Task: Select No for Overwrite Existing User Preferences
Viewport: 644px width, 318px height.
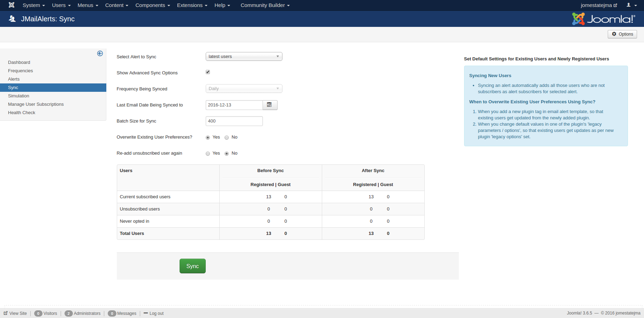Action: pyautogui.click(x=227, y=138)
